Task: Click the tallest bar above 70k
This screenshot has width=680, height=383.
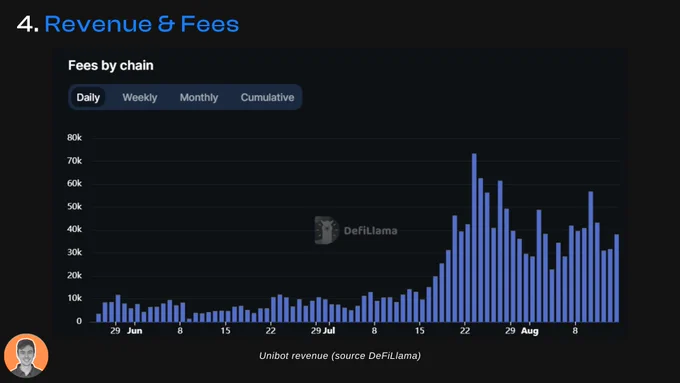Action: 474,238
